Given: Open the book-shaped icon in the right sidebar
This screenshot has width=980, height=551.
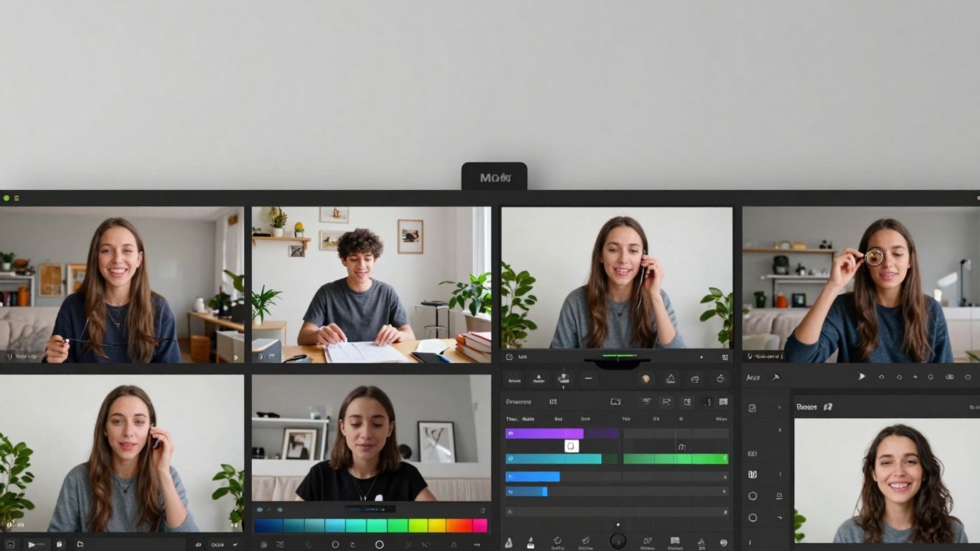Looking at the screenshot, I should click(x=753, y=474).
